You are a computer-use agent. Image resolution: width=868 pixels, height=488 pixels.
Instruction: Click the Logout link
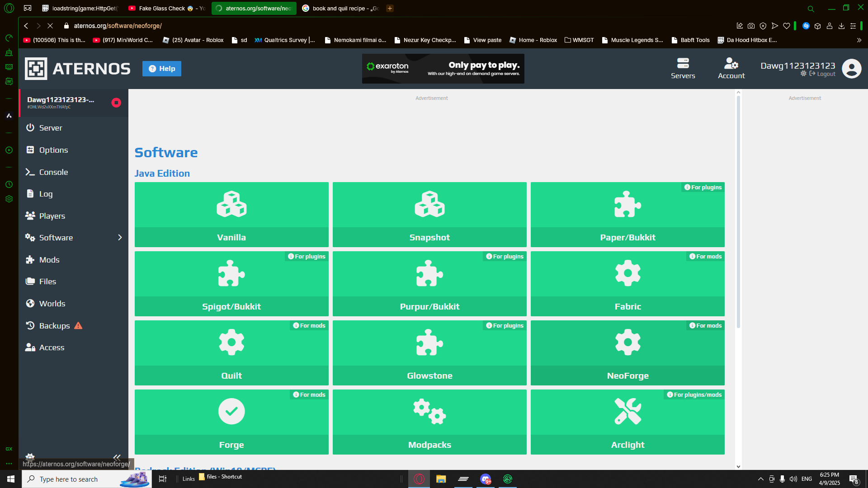pos(822,74)
